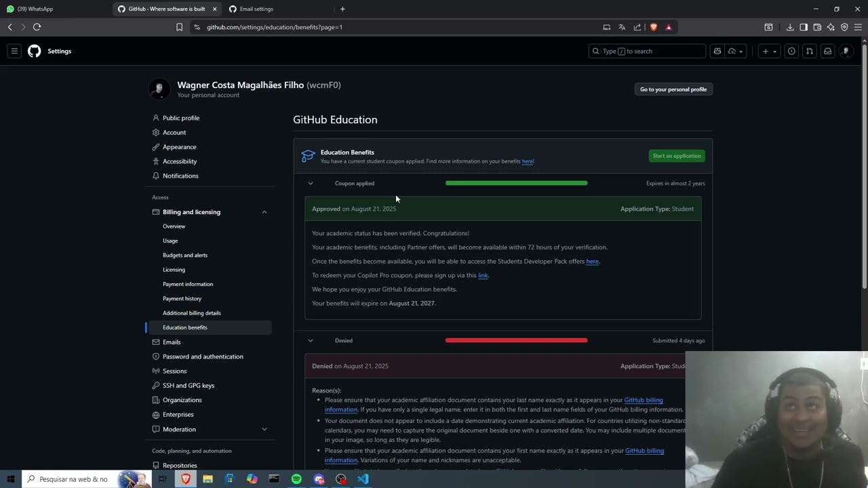This screenshot has width=868, height=488.
Task: Open a new browser tab
Action: click(x=342, y=9)
